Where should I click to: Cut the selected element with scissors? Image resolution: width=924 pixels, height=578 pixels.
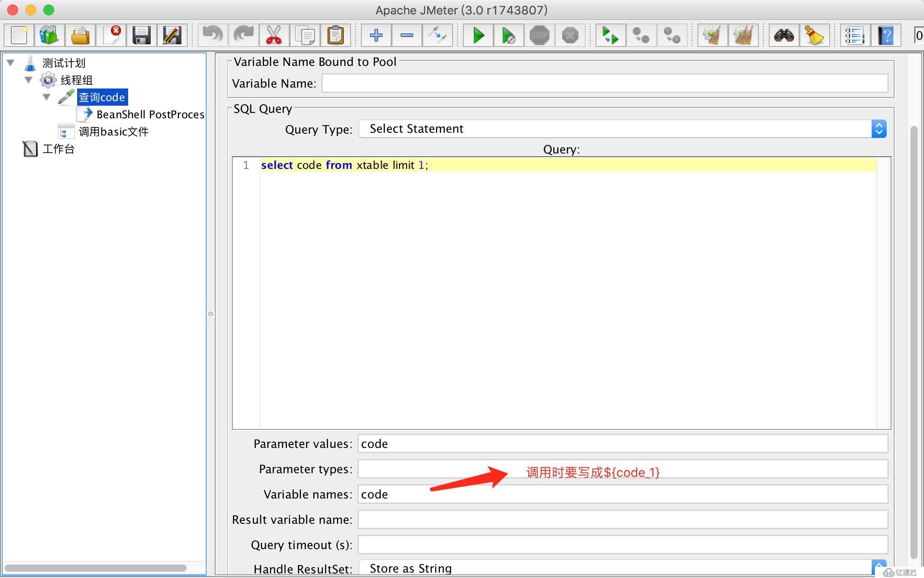point(274,35)
